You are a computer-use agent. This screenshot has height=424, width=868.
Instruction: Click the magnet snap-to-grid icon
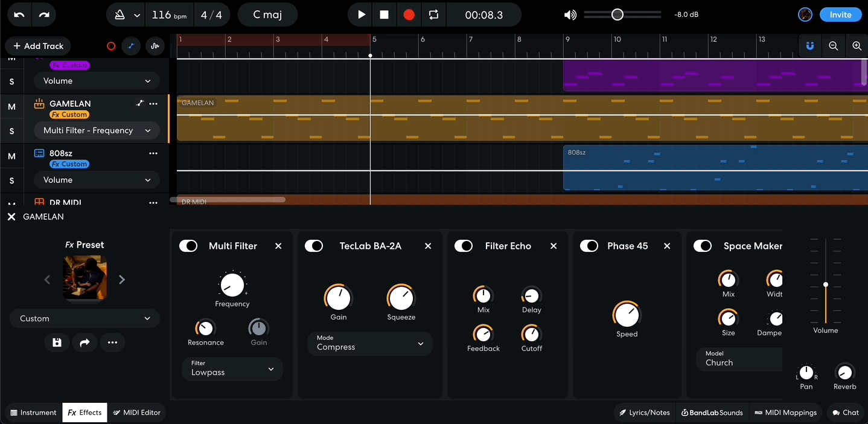coord(809,45)
